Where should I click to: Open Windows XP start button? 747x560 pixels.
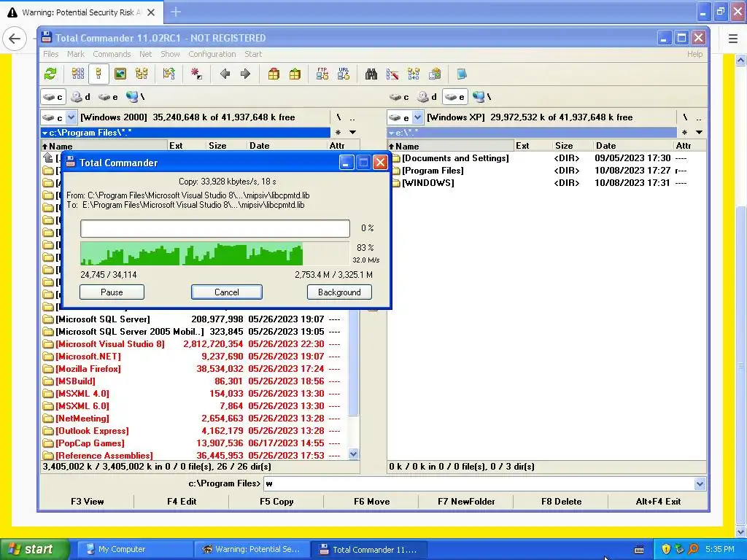pos(34,550)
